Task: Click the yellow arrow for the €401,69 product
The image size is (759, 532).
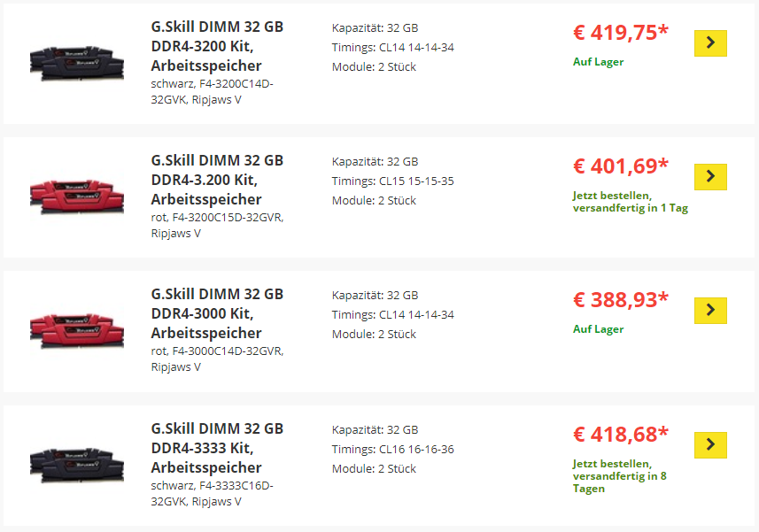Action: pyautogui.click(x=710, y=176)
